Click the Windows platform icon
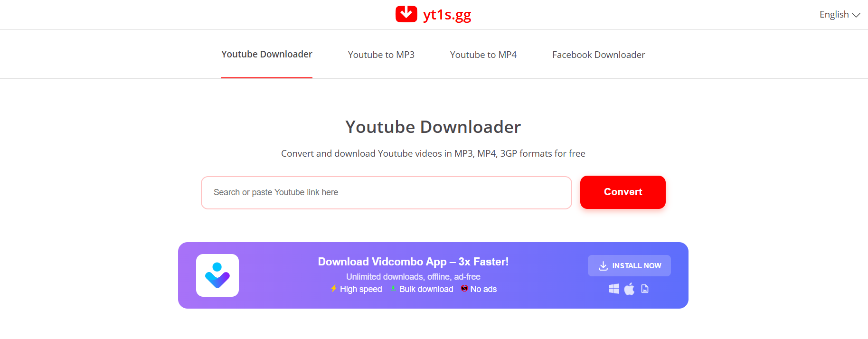868x339 pixels. coord(614,289)
